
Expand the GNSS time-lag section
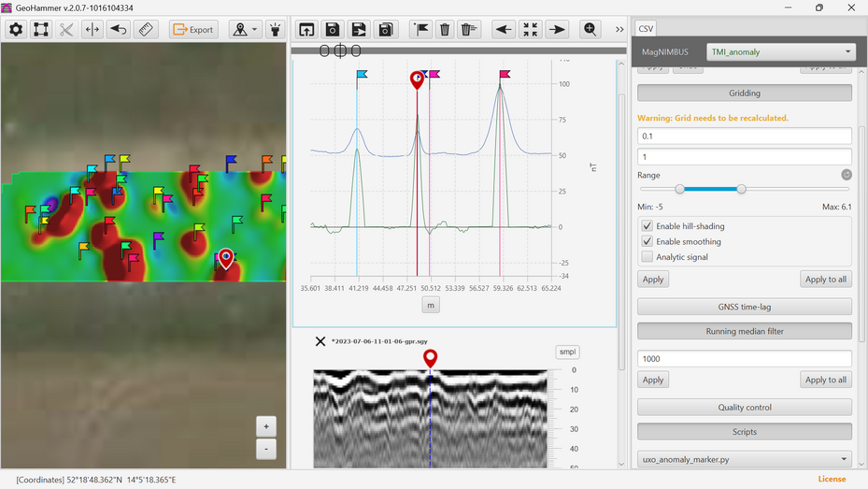pyautogui.click(x=745, y=307)
